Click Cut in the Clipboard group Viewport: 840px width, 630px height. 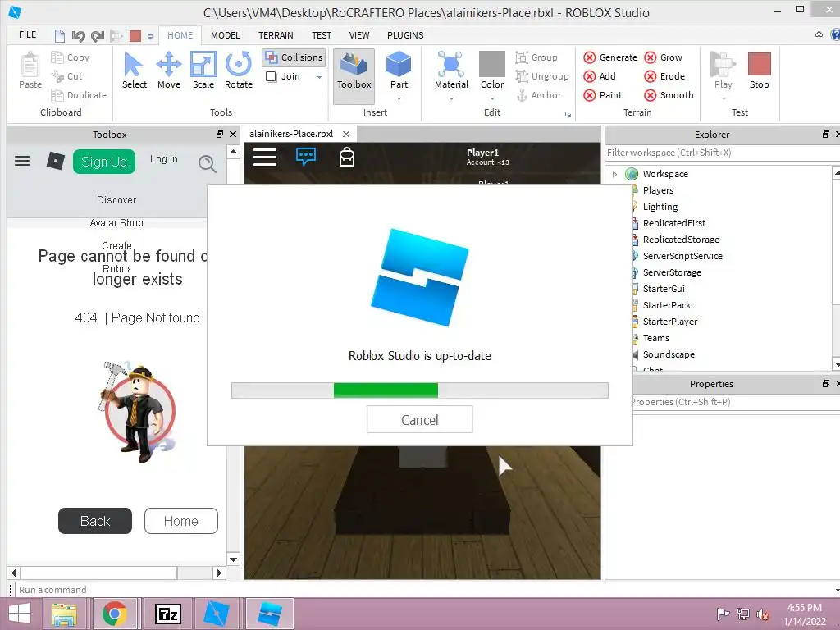coord(67,76)
